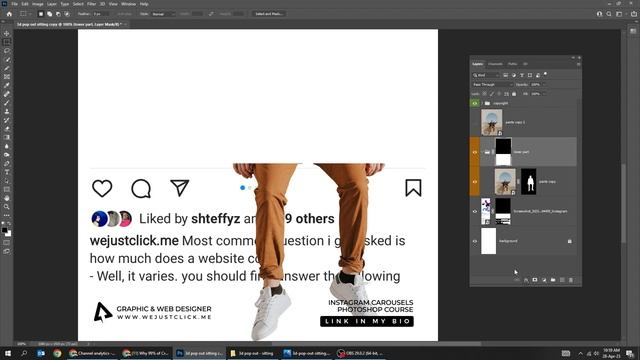Open the Window menu
This screenshot has height=360, width=640.
[128, 4]
